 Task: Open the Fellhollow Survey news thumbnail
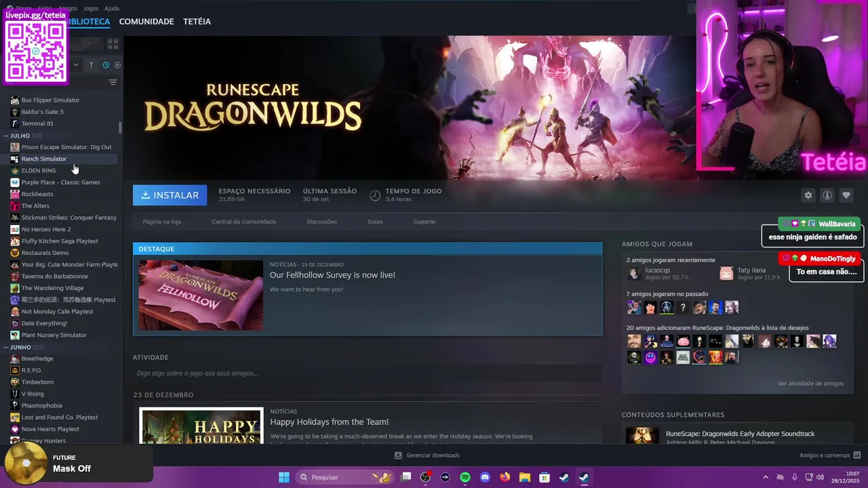pos(201,295)
